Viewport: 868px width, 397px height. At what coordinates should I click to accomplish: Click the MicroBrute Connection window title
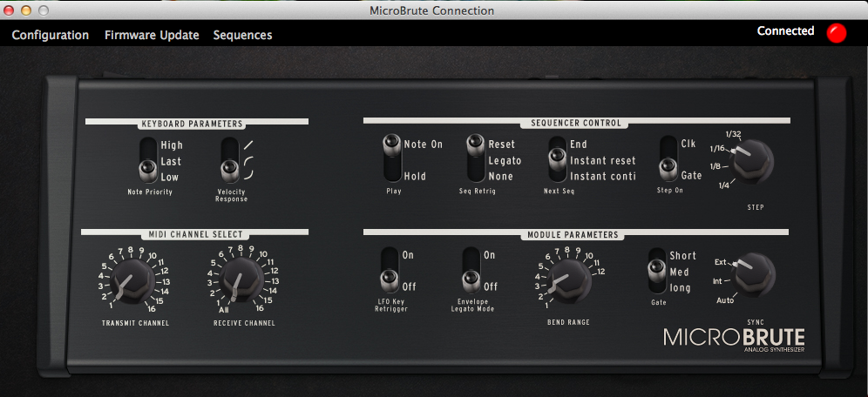pyautogui.click(x=431, y=10)
